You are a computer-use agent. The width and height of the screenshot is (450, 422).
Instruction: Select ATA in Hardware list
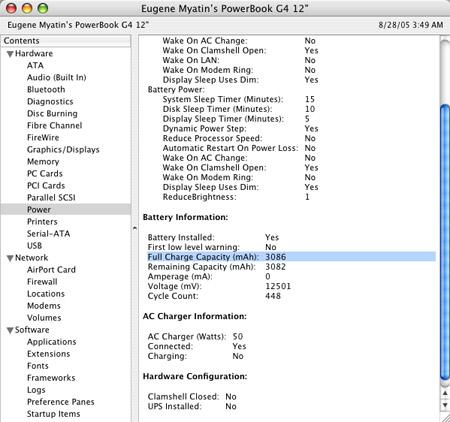(35, 65)
